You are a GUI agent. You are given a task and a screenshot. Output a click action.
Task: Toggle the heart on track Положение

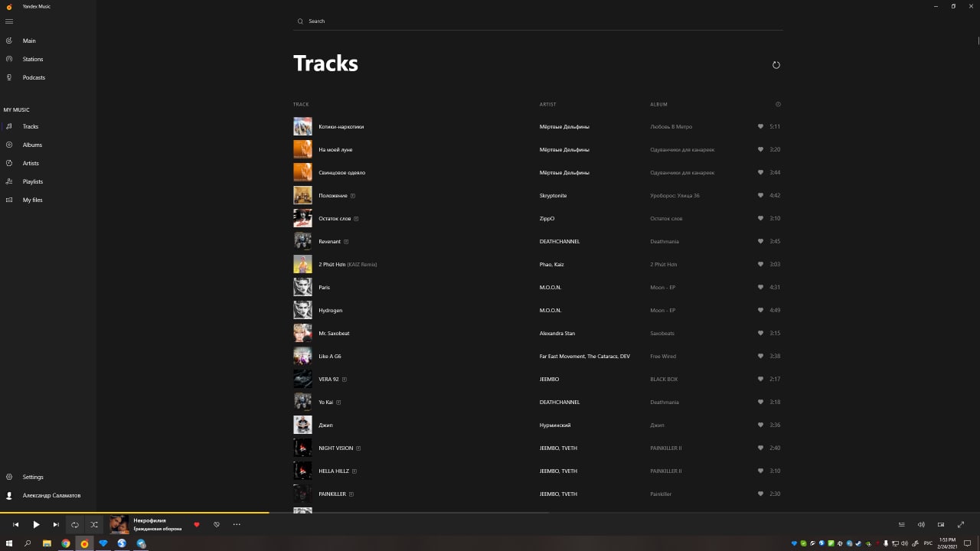point(760,195)
